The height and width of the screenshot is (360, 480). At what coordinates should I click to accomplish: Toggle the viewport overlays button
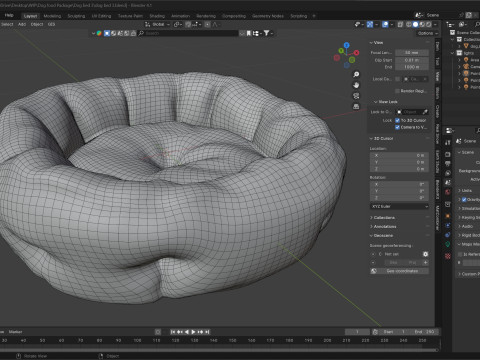[x=385, y=24]
